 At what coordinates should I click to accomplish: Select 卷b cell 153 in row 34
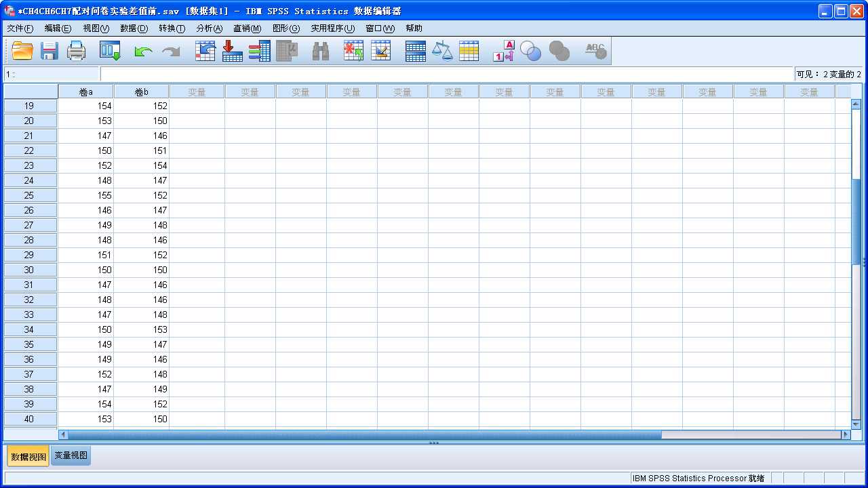(x=141, y=329)
